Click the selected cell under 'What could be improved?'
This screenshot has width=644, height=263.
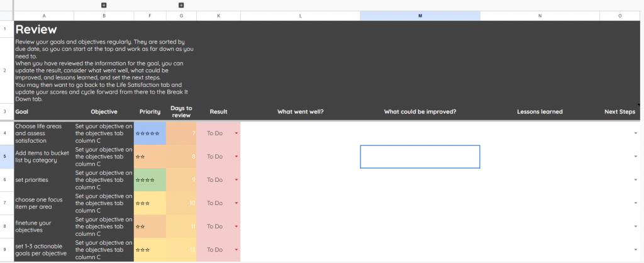click(x=420, y=157)
